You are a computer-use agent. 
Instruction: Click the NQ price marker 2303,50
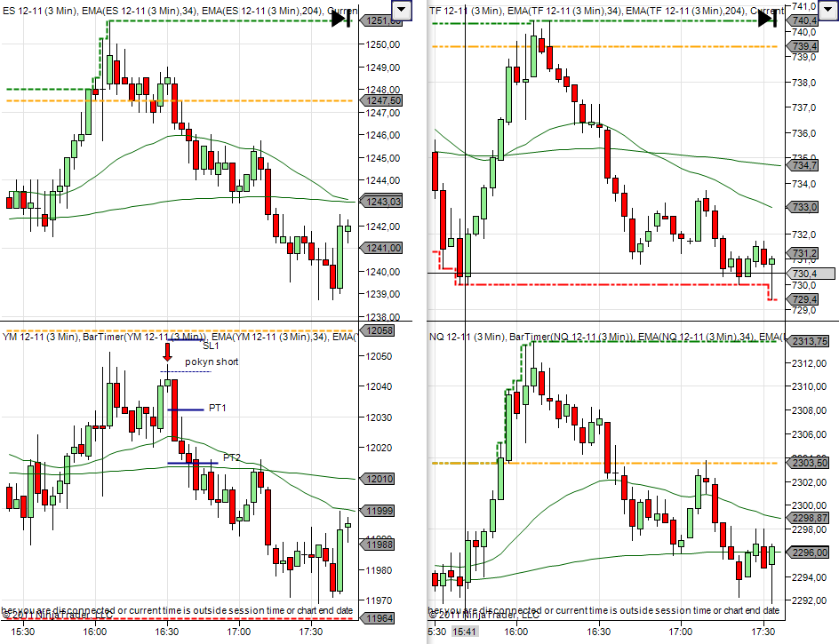point(809,463)
